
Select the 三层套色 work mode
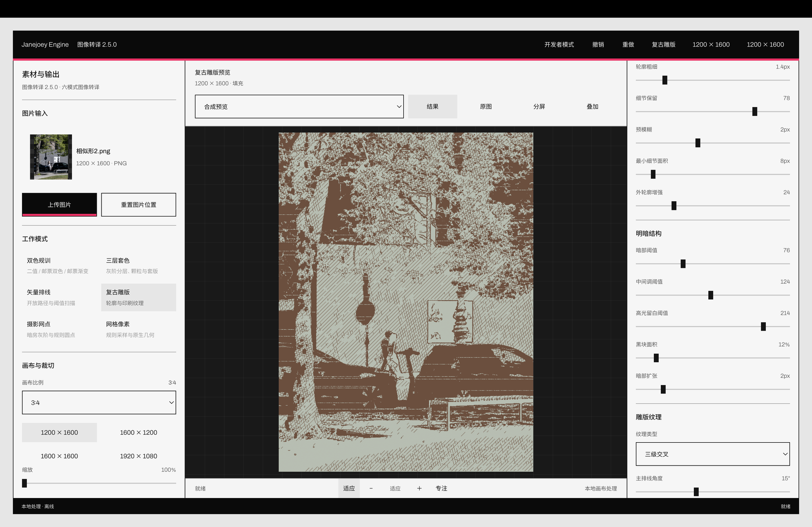tap(138, 266)
